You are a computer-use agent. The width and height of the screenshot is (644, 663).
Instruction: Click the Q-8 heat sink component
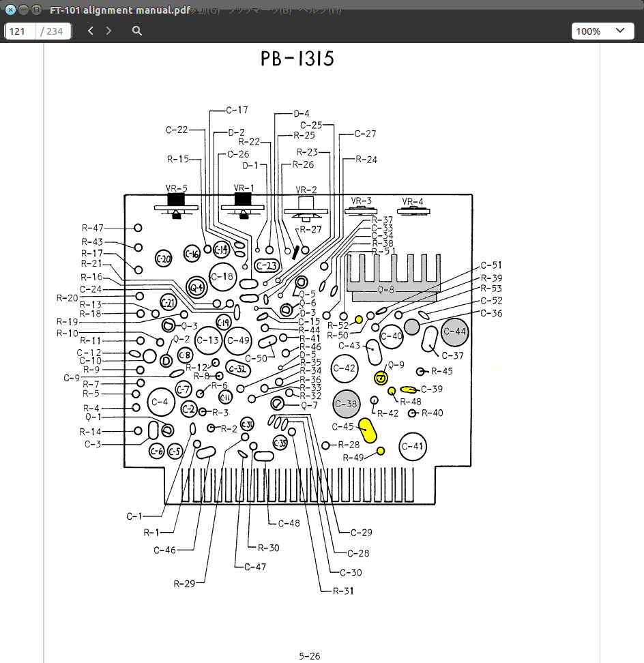[x=394, y=278]
